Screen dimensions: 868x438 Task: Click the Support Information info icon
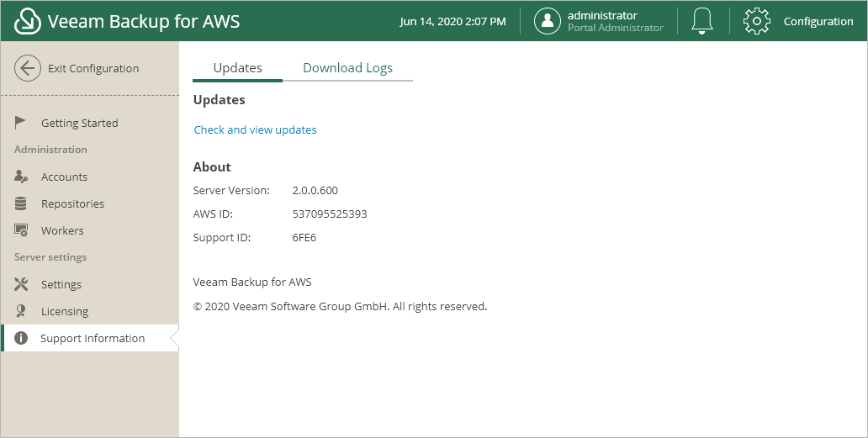pos(21,338)
